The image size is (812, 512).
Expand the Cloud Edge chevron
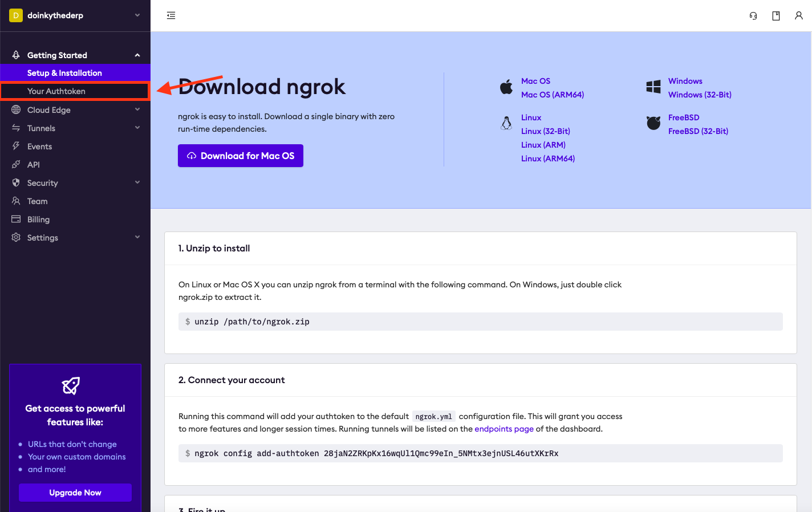[x=137, y=109]
